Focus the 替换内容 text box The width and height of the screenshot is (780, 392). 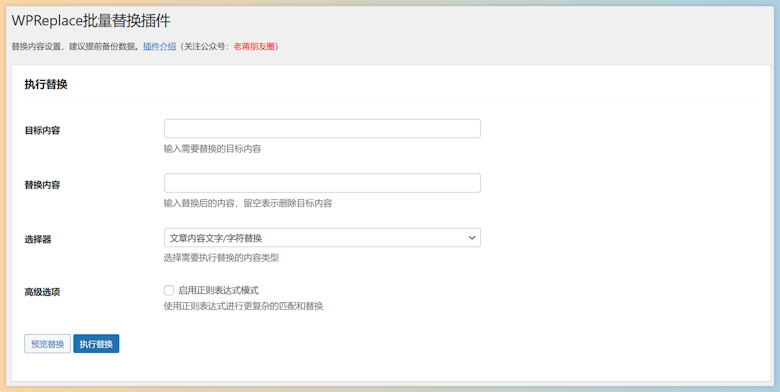tap(322, 183)
